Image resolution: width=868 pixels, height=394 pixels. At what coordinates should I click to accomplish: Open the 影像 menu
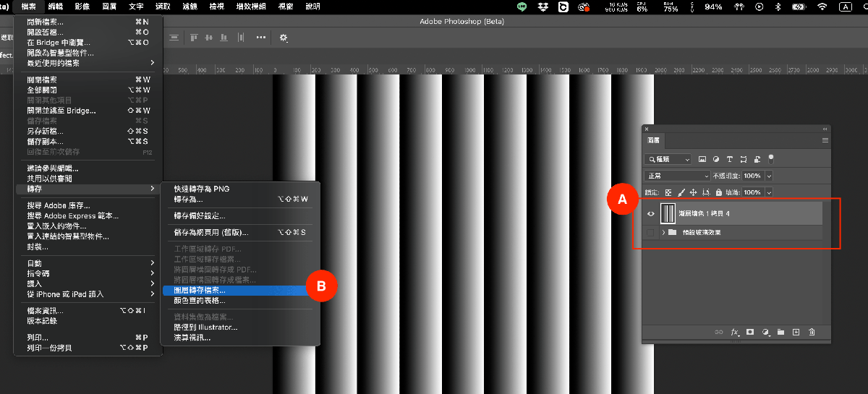(82, 6)
